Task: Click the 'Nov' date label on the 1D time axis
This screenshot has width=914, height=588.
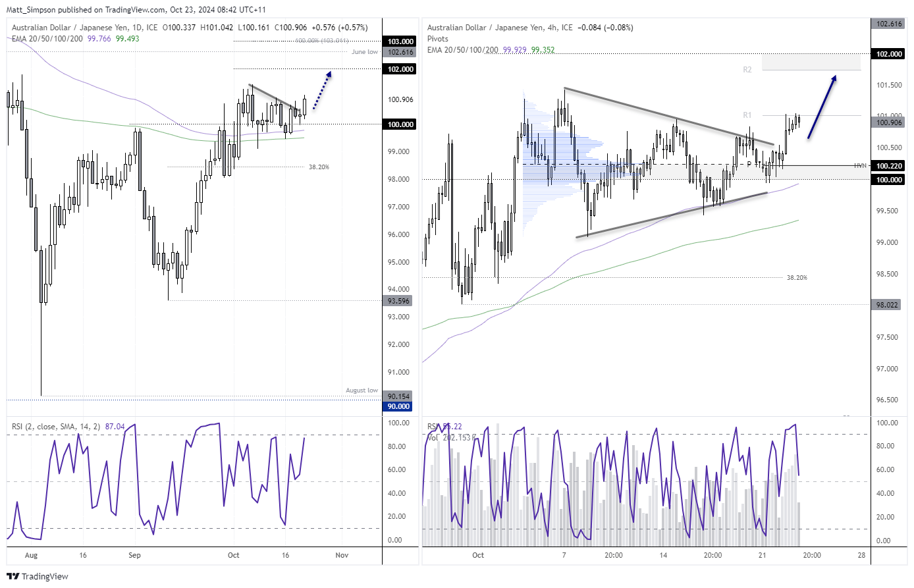Action: coord(342,555)
